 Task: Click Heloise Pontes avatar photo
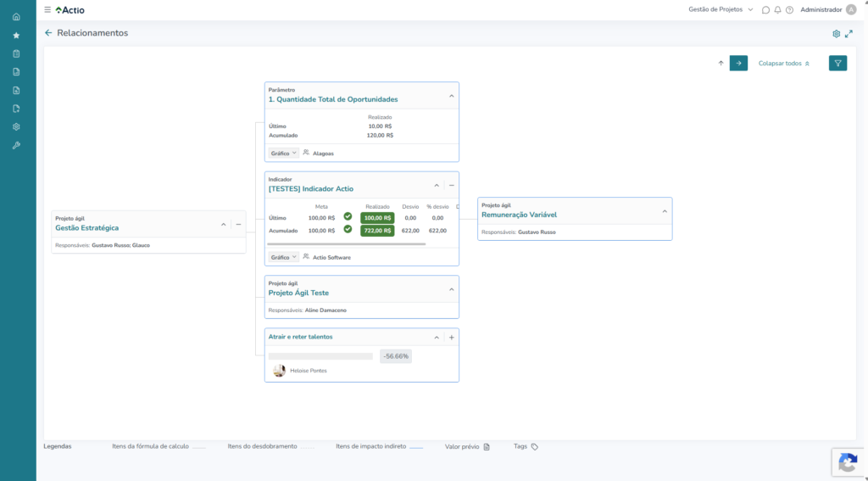pyautogui.click(x=279, y=370)
